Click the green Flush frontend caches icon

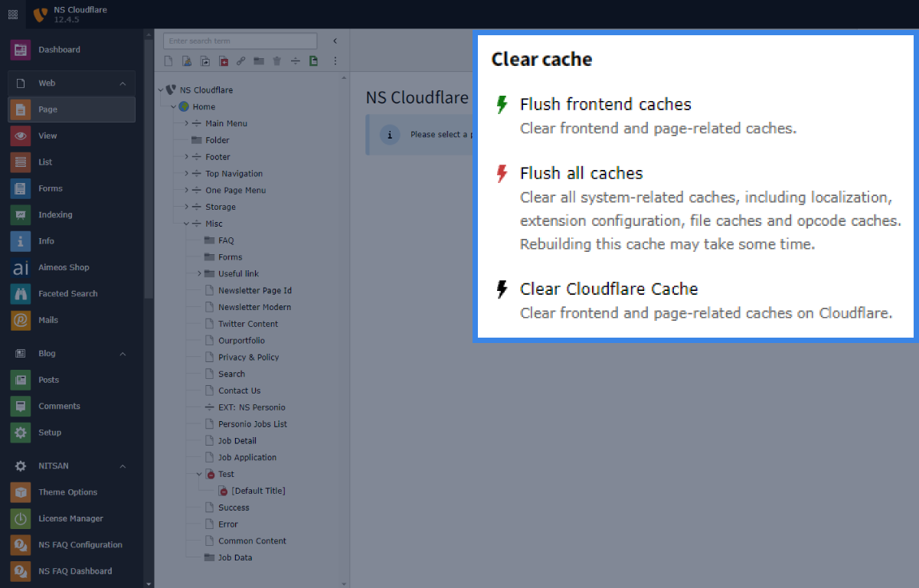(502, 105)
